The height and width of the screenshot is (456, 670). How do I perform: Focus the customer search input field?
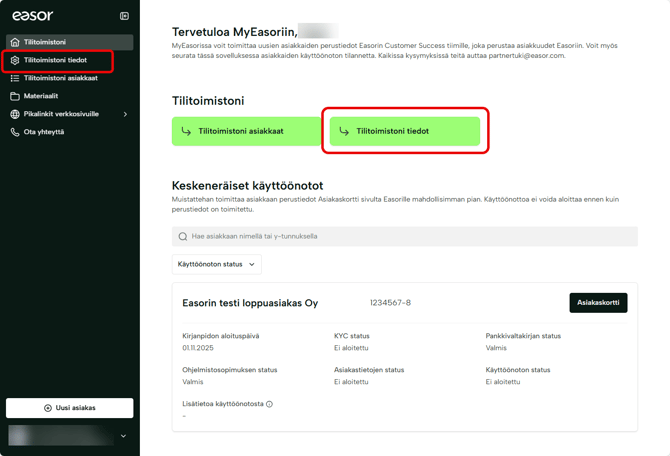pos(410,237)
